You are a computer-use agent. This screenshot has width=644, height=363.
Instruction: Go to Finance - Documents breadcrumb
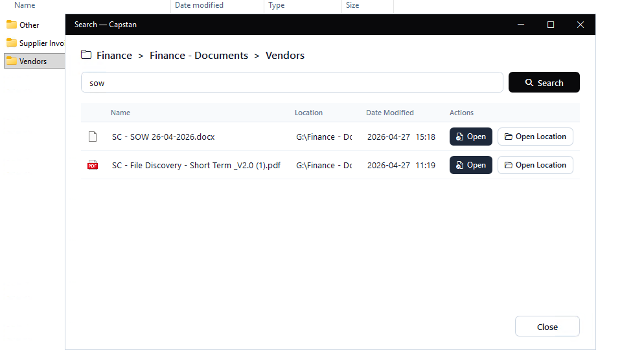199,56
